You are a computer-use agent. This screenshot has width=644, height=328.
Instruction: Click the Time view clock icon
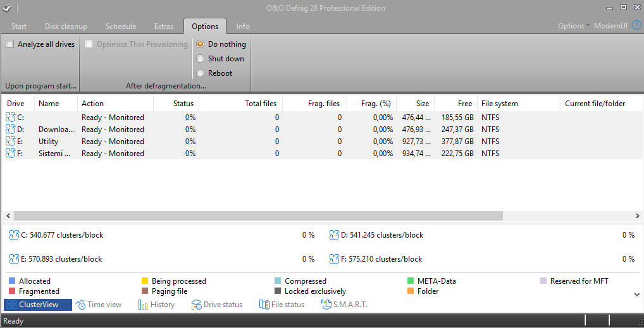(80, 305)
